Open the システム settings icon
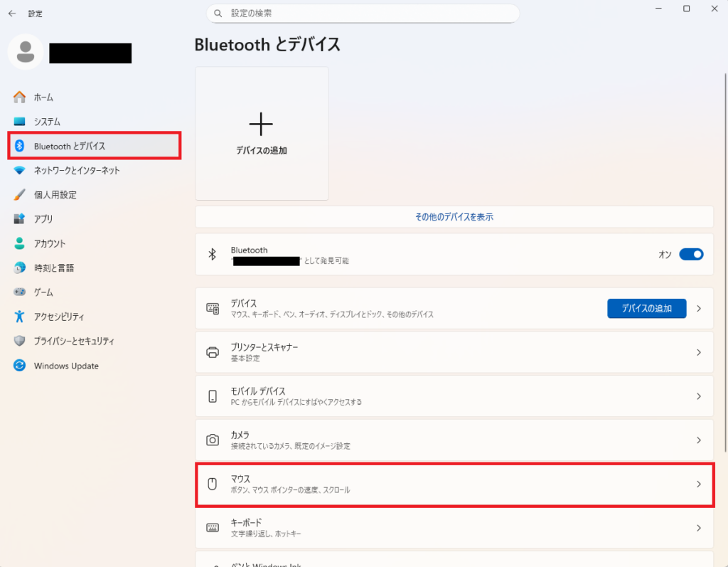 point(20,122)
